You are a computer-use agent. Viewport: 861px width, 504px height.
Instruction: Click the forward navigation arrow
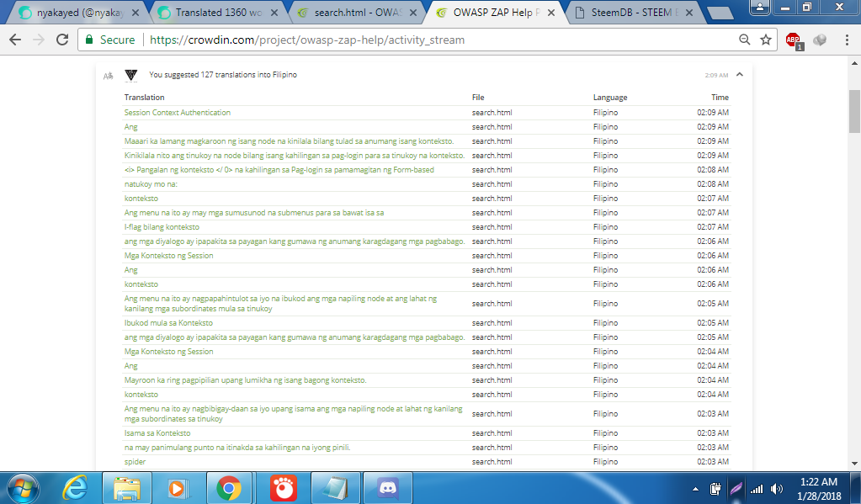tap(39, 40)
